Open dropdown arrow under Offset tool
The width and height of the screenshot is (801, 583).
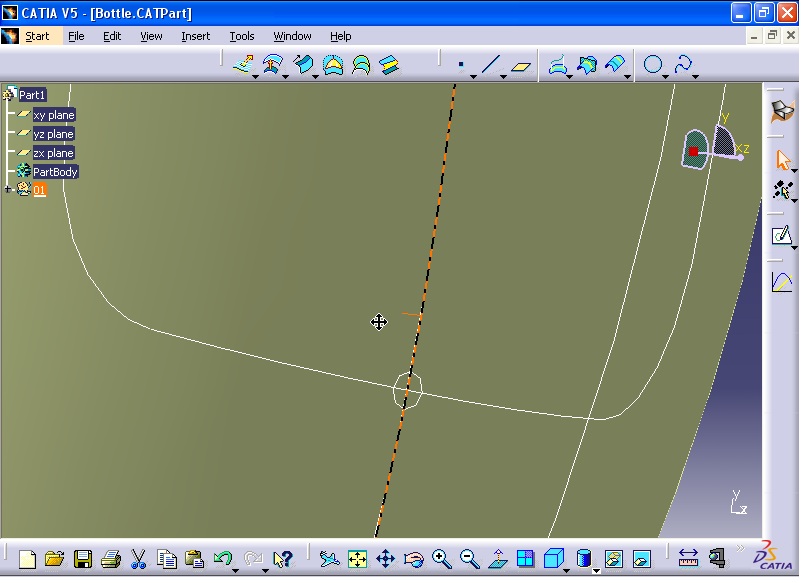(x=285, y=77)
